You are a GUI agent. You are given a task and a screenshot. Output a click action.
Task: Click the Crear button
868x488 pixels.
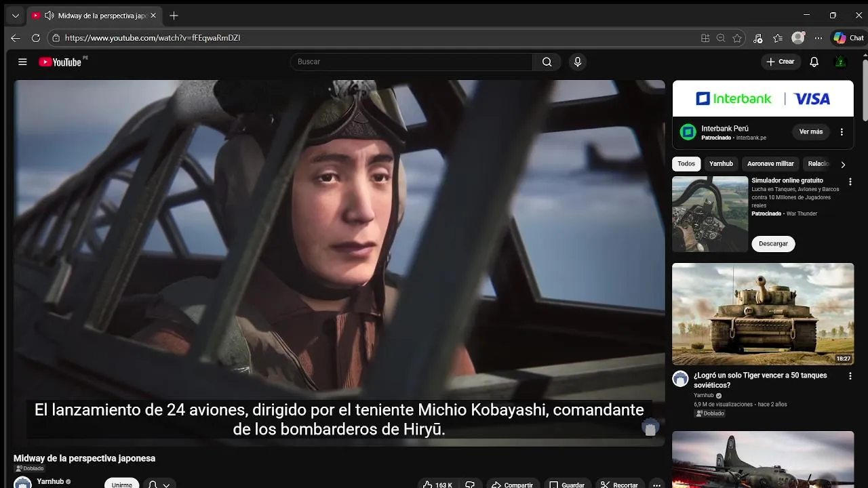[781, 62]
